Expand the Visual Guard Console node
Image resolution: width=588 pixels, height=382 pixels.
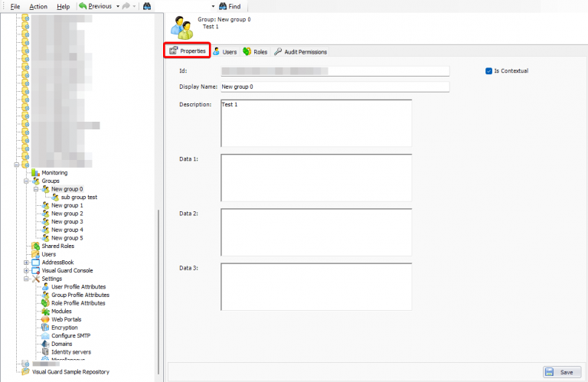click(26, 270)
